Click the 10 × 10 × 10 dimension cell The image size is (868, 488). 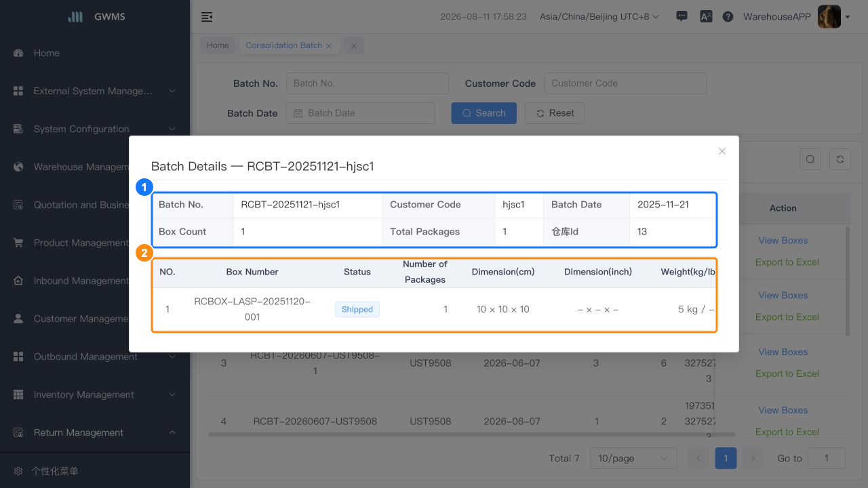click(503, 309)
